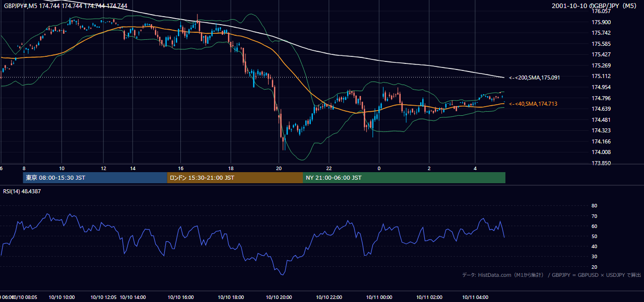Click RSI axis level 40
Screen dimensions: 644x302
click(595, 246)
